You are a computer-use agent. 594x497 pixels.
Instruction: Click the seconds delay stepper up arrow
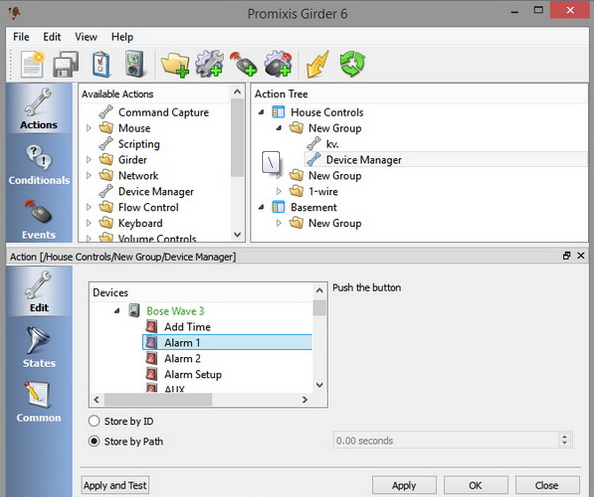coord(564,436)
